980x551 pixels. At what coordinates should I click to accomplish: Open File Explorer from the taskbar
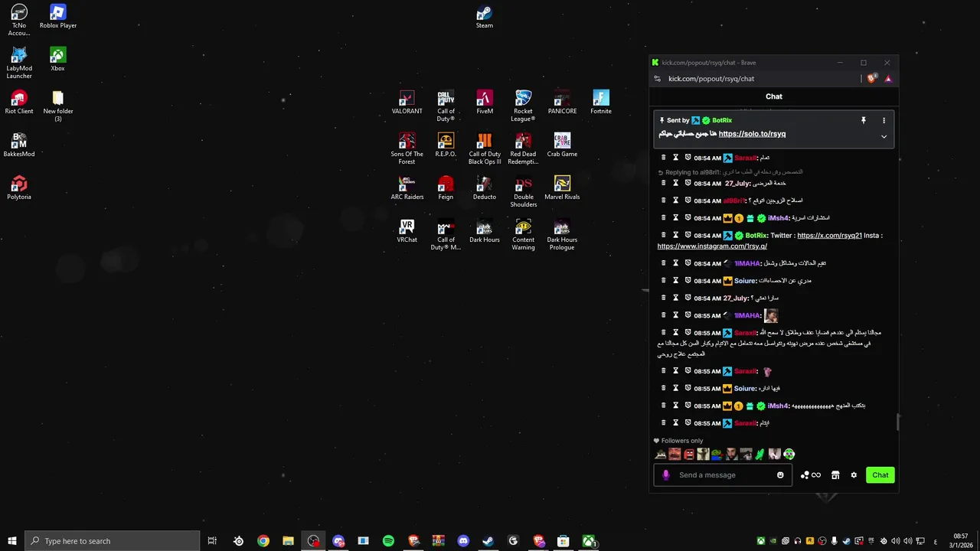click(289, 541)
